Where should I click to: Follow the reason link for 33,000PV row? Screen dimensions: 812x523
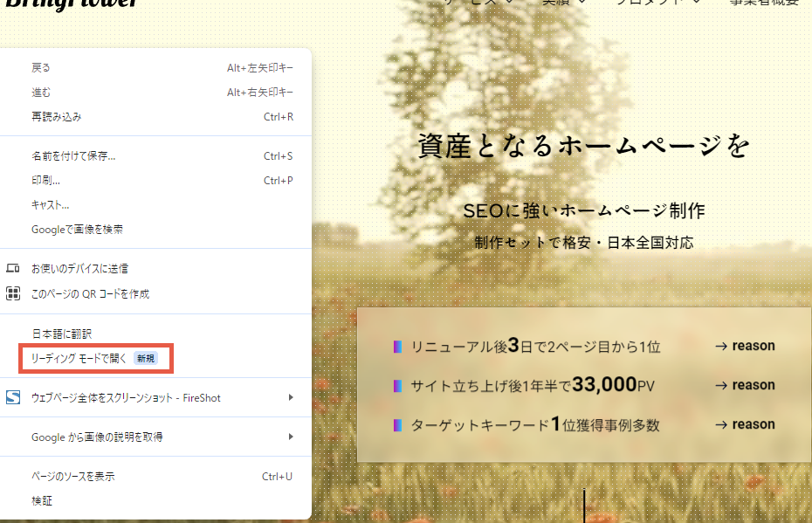point(745,385)
